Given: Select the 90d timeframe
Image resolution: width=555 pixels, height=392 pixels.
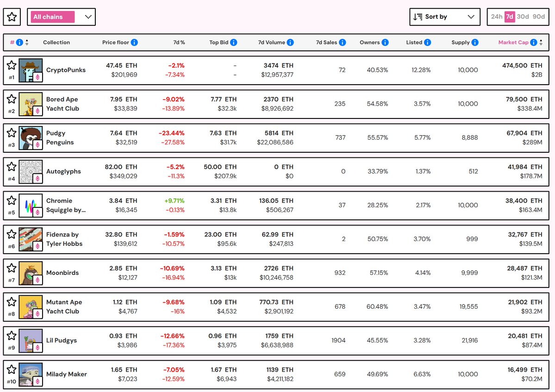Looking at the screenshot, I should coord(539,17).
